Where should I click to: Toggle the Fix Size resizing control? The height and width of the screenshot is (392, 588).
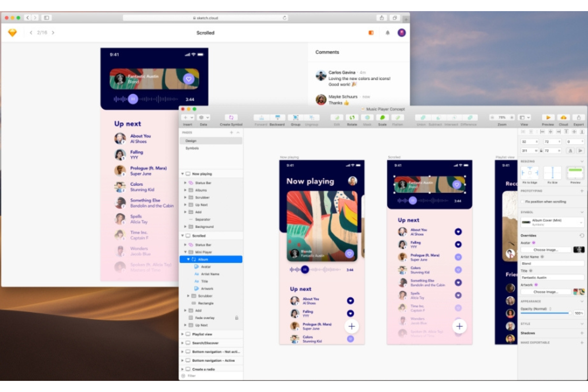click(x=552, y=173)
